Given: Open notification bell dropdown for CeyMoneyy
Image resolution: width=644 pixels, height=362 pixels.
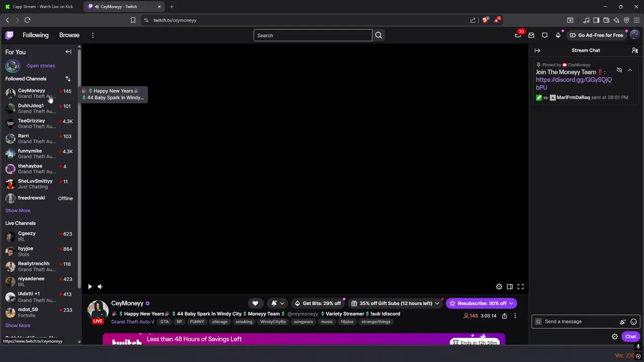Looking at the screenshot, I should pos(278,303).
